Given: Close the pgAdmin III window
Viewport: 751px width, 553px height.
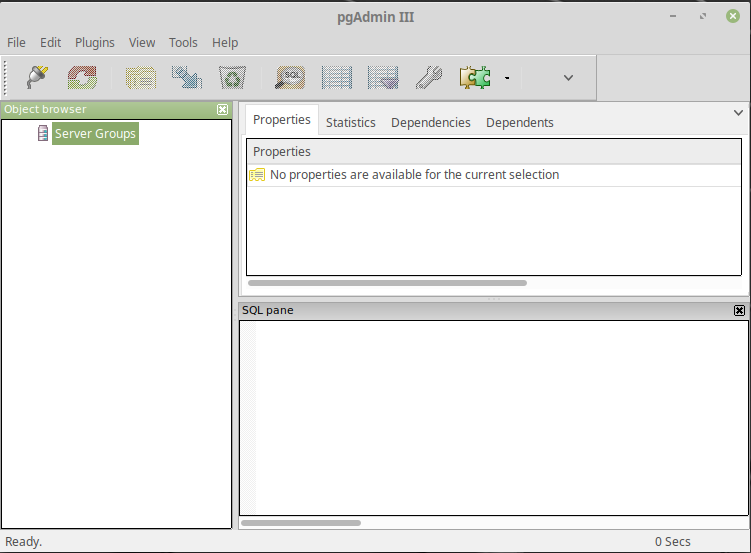Looking at the screenshot, I should (732, 16).
